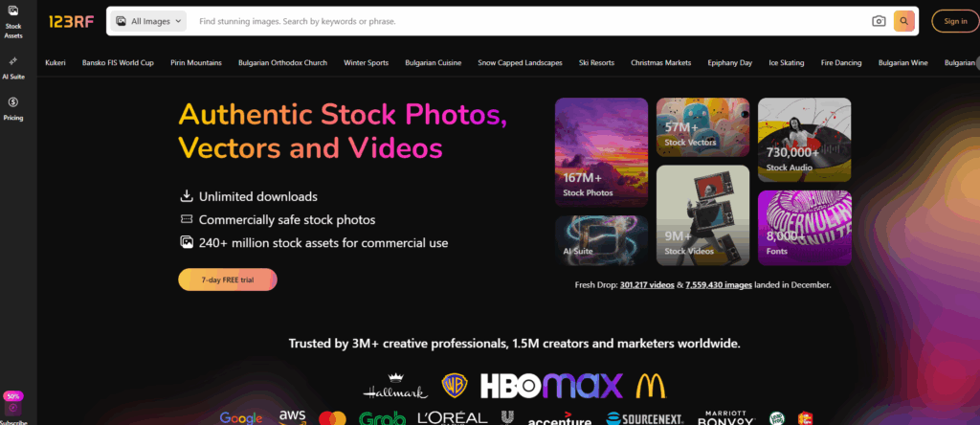
Task: Follow the 301,217 videos link
Action: 646,285
